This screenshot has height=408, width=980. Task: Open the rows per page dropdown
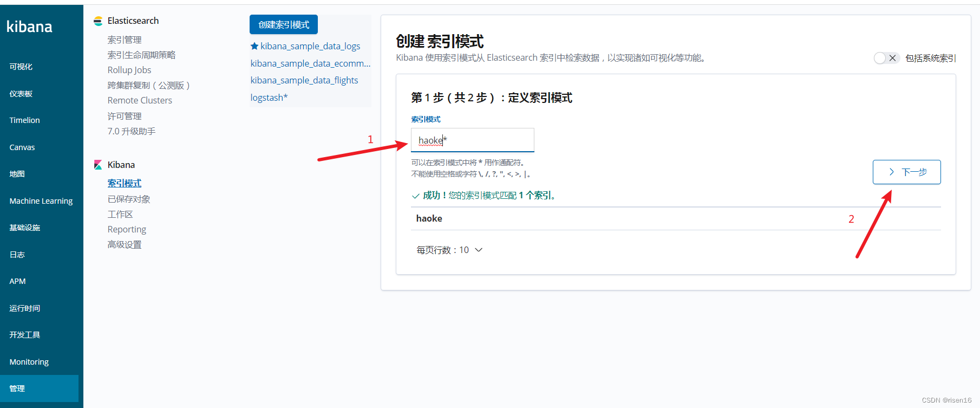[449, 250]
